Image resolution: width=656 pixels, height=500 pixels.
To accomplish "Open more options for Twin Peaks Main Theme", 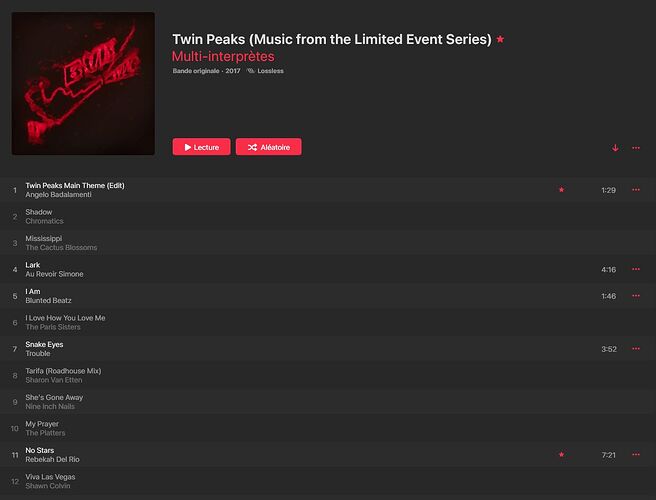I will point(636,190).
